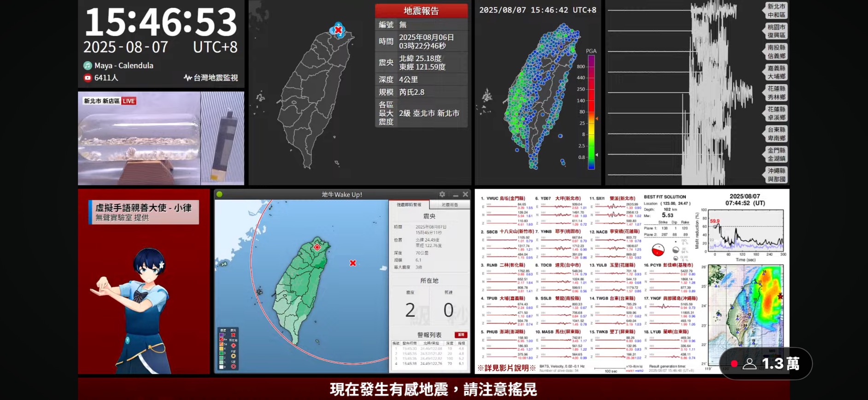Click the 新北市 新店區 camera label
Screen dimensions: 868x400
point(102,101)
